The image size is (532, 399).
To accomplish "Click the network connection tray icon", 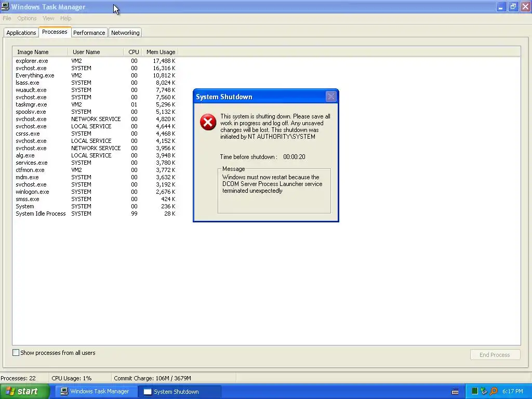I will tap(484, 391).
